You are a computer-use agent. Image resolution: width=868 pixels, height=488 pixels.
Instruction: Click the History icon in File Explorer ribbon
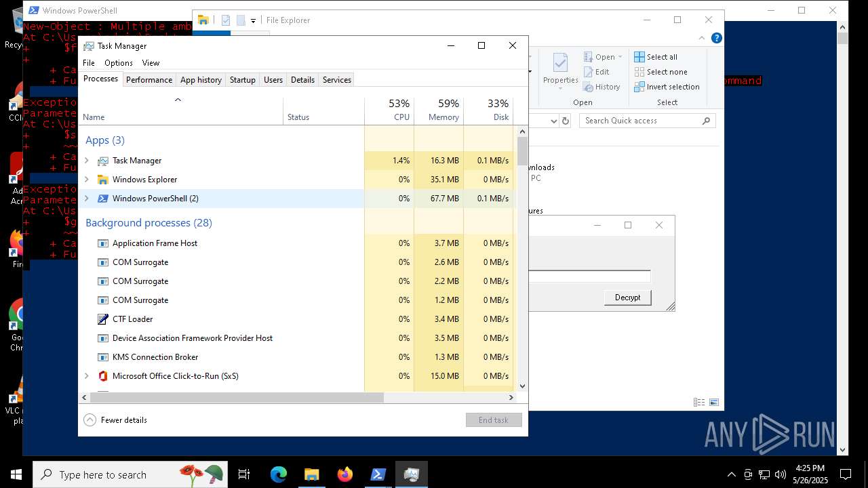pyautogui.click(x=588, y=87)
